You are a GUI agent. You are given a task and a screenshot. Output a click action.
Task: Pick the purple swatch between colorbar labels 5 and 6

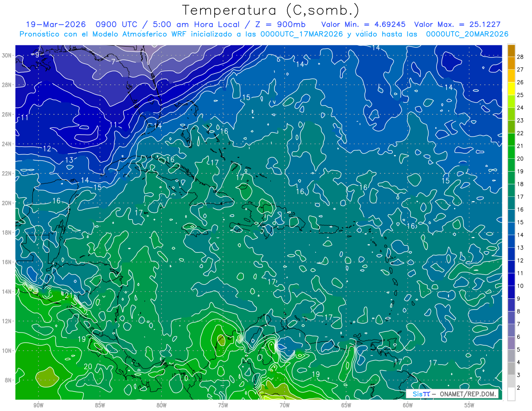point(511,343)
